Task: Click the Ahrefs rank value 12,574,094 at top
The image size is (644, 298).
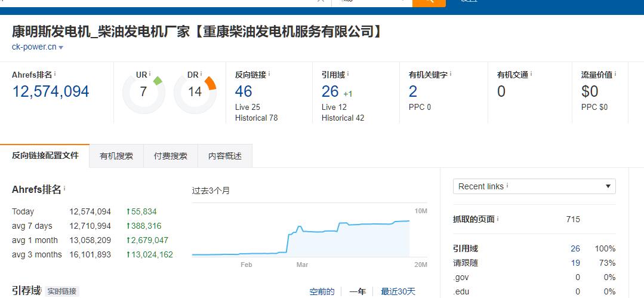Action: click(x=51, y=91)
